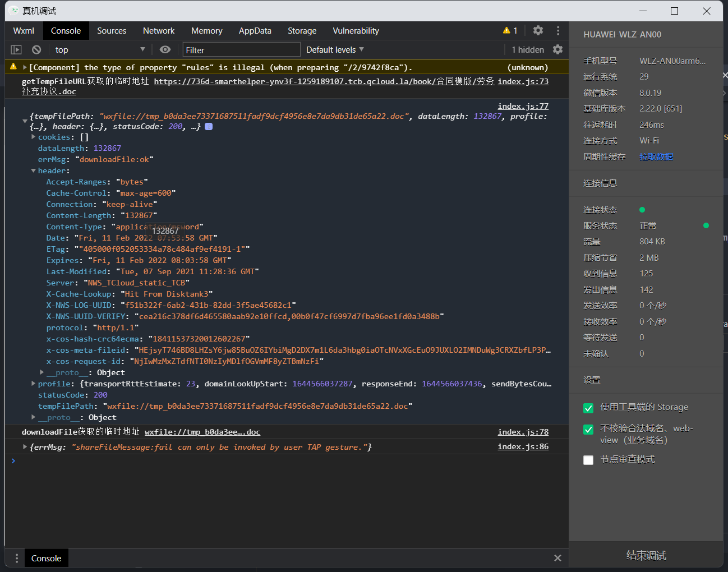The width and height of the screenshot is (728, 572).
Task: Open the Vulnerability tab
Action: [356, 31]
